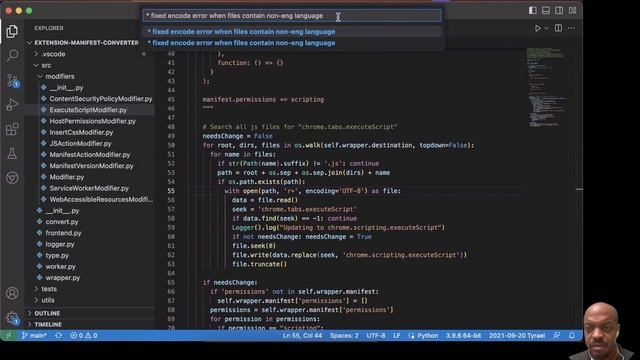The image size is (640, 360).
Task: Select the 3.9.6 64-bit interpreter entry
Action: (463, 336)
